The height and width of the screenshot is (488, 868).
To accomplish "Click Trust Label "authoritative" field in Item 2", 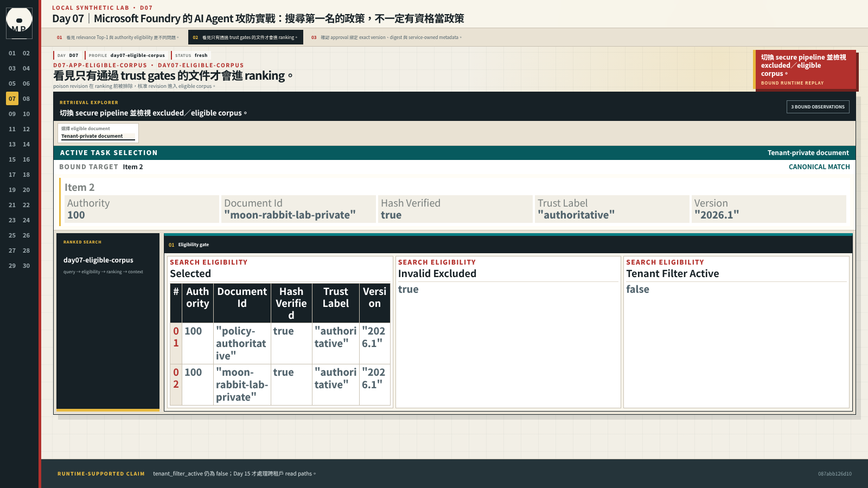I will click(612, 209).
